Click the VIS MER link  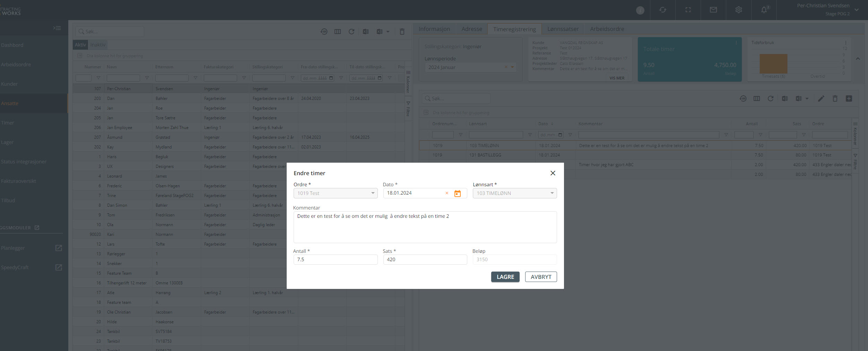coord(617,78)
